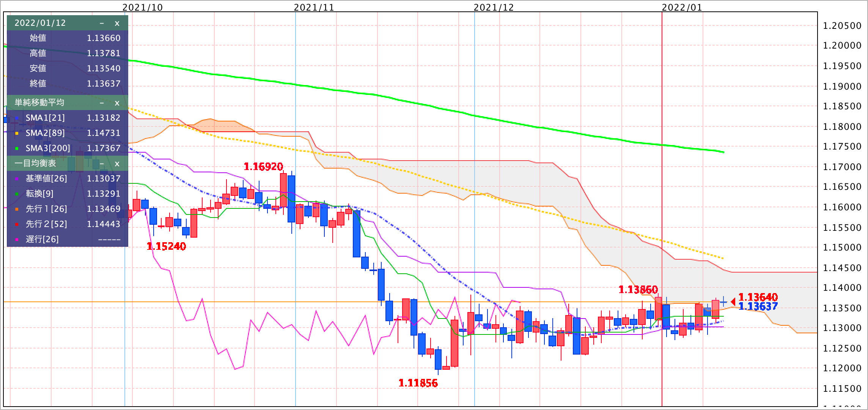Click the 一目均衡表 panel header title
Image resolution: width=868 pixels, height=410 pixels.
(35, 163)
